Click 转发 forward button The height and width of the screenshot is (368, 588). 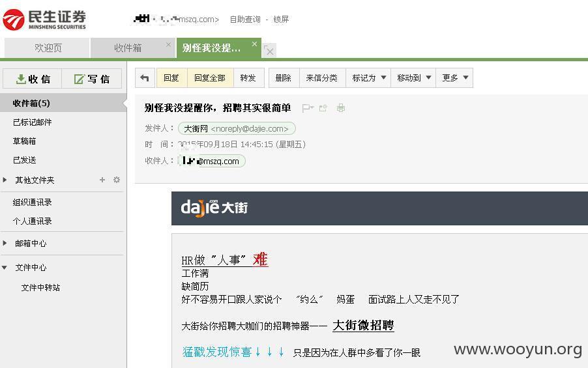tap(248, 78)
